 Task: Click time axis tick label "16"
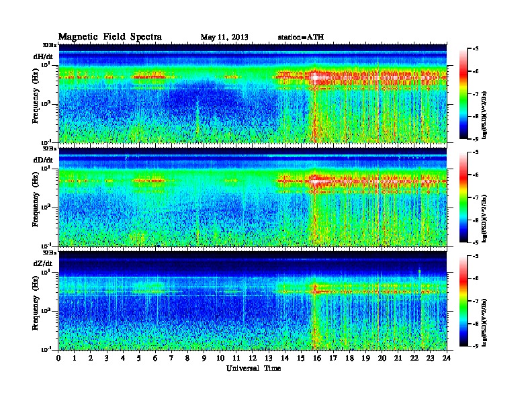tap(317, 358)
